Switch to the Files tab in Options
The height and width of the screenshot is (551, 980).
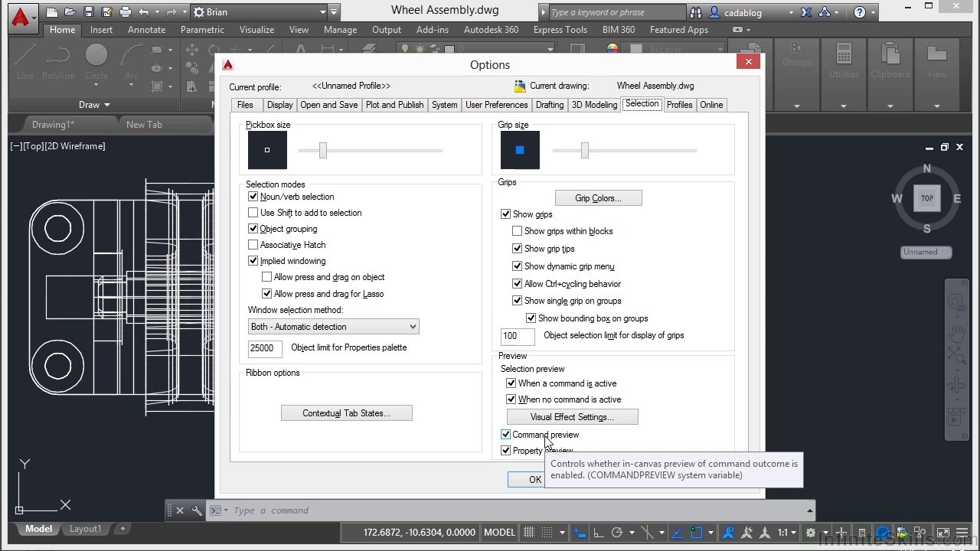[x=245, y=105]
